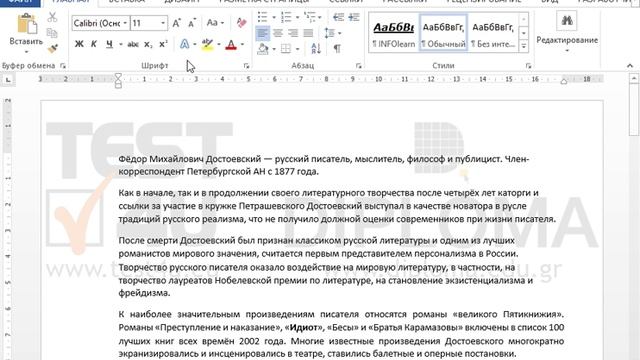Open highlight color dropdown arrow
Screen dimensions: 640x360
[x=219, y=44]
